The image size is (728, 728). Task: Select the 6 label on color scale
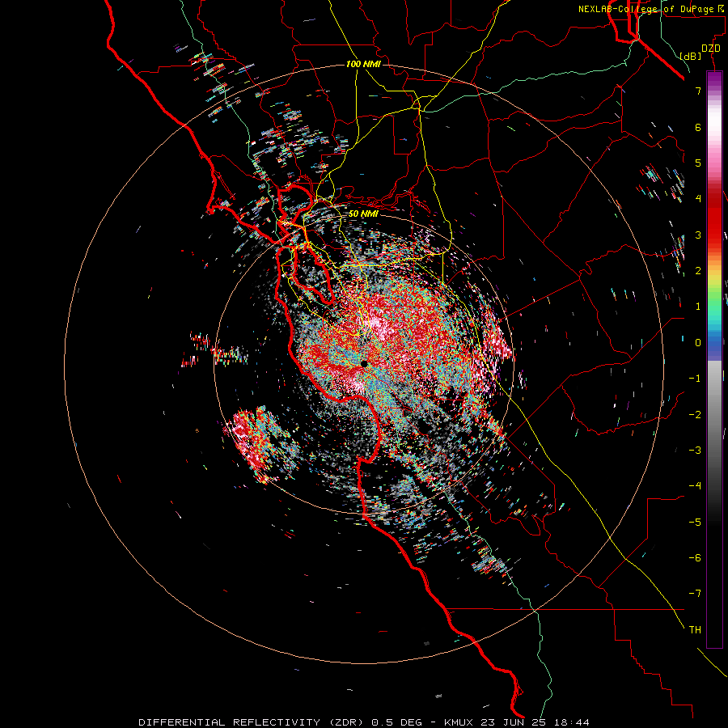click(x=698, y=127)
